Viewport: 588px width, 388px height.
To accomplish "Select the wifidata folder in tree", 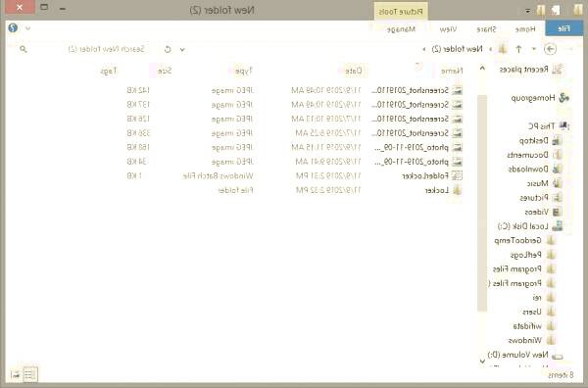I will click(x=527, y=325).
